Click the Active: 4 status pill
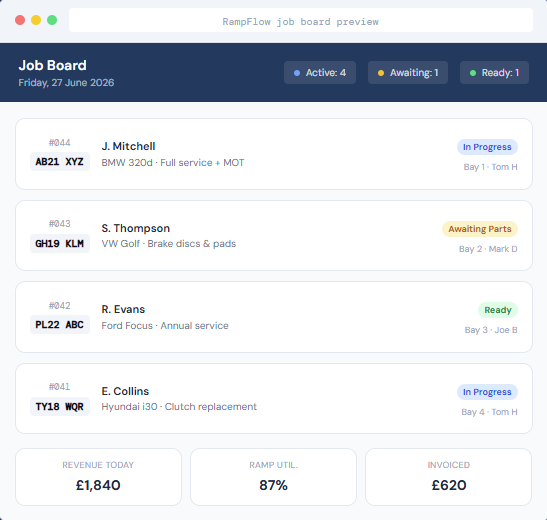Image resolution: width=547 pixels, height=520 pixels. pos(320,73)
